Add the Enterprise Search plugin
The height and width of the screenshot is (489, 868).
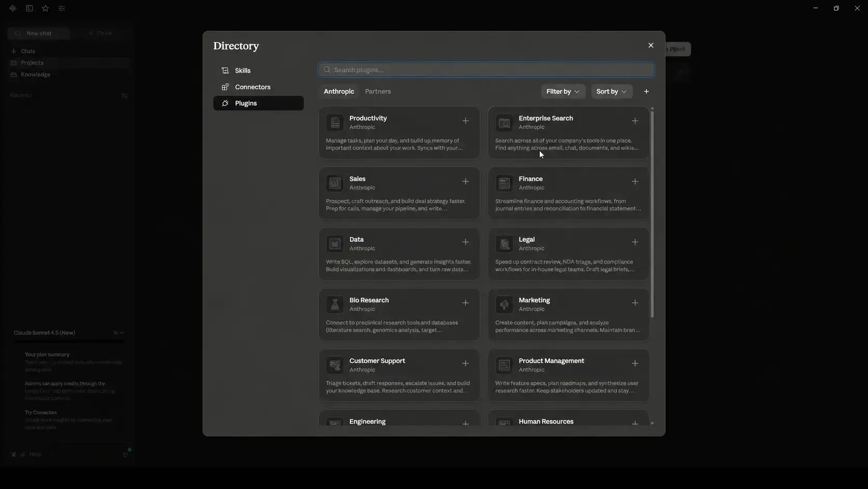click(x=634, y=121)
